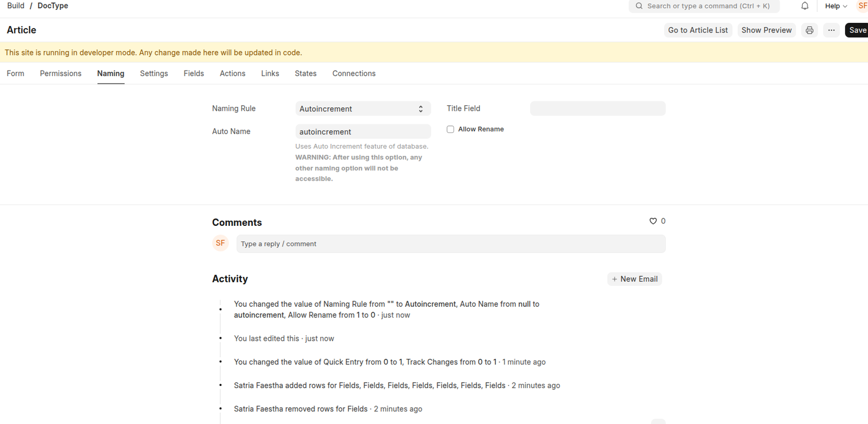Click the Title Field input box

tap(597, 109)
